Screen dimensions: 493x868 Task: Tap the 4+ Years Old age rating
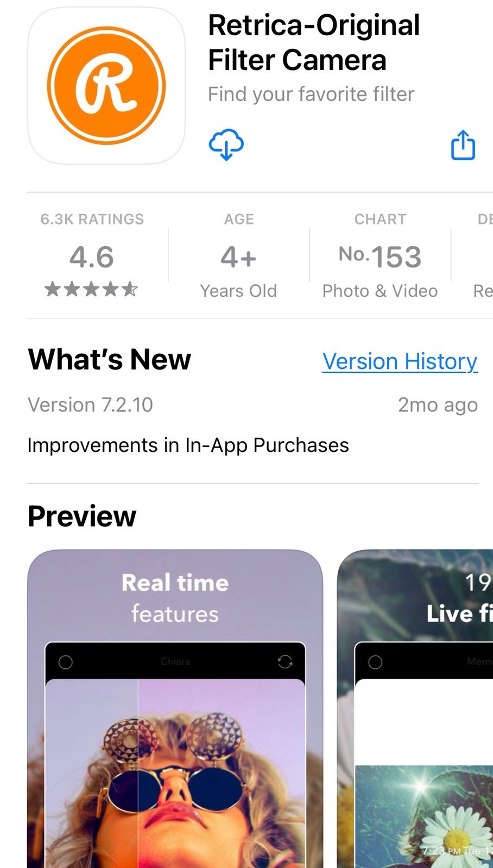(x=239, y=256)
